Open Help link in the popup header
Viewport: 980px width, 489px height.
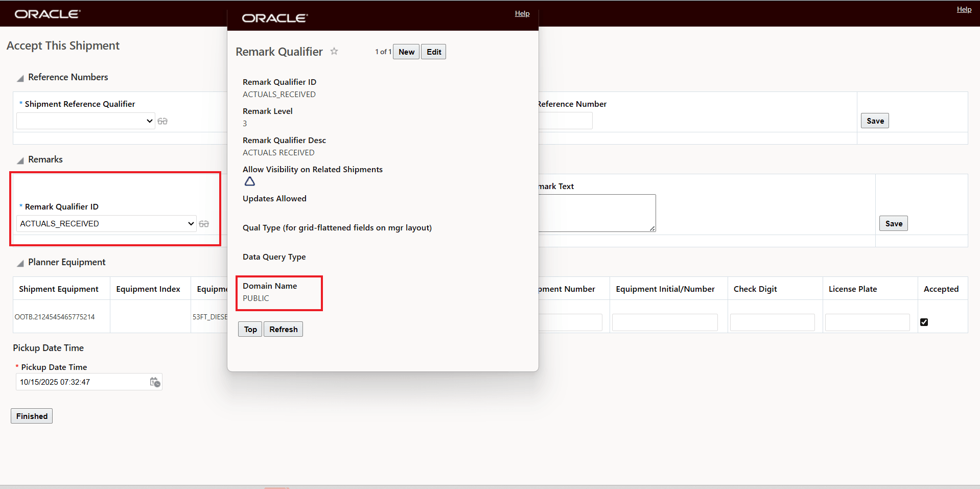coord(522,13)
